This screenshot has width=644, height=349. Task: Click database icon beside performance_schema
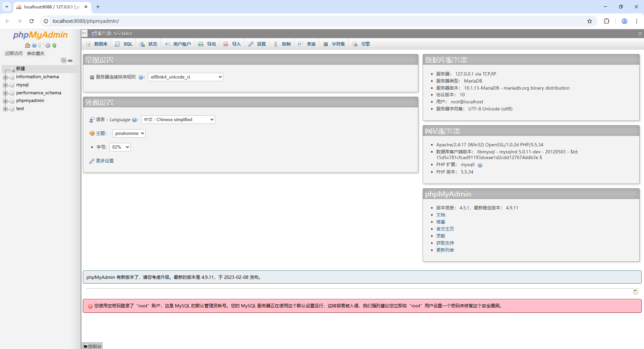point(12,93)
